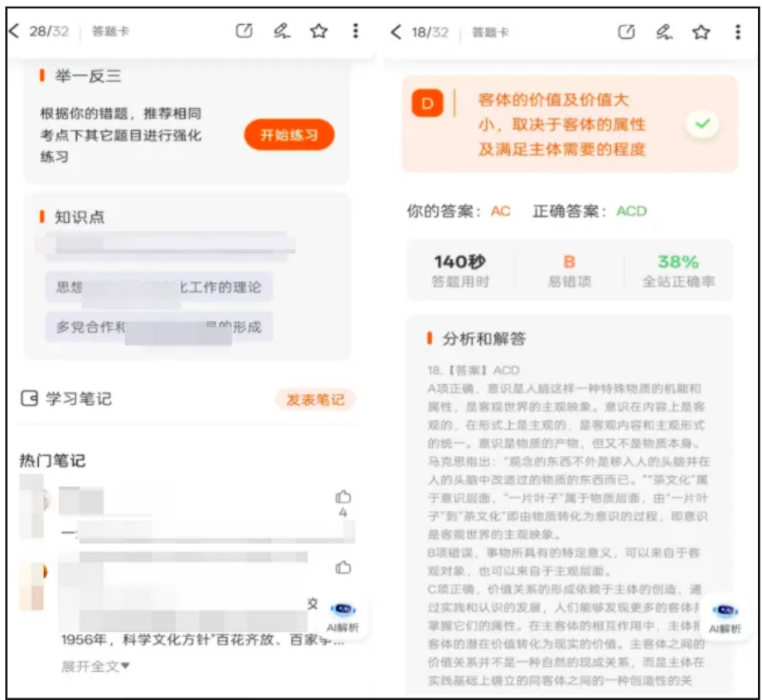Viewport: 762px width, 700px height.
Task: Click 正确答案 ACD text
Action: (x=590, y=211)
